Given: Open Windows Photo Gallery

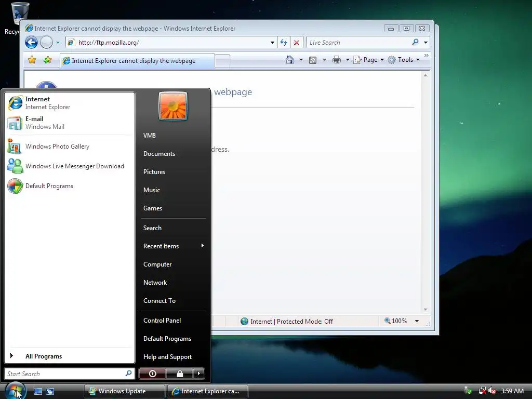Looking at the screenshot, I should [x=70, y=147].
